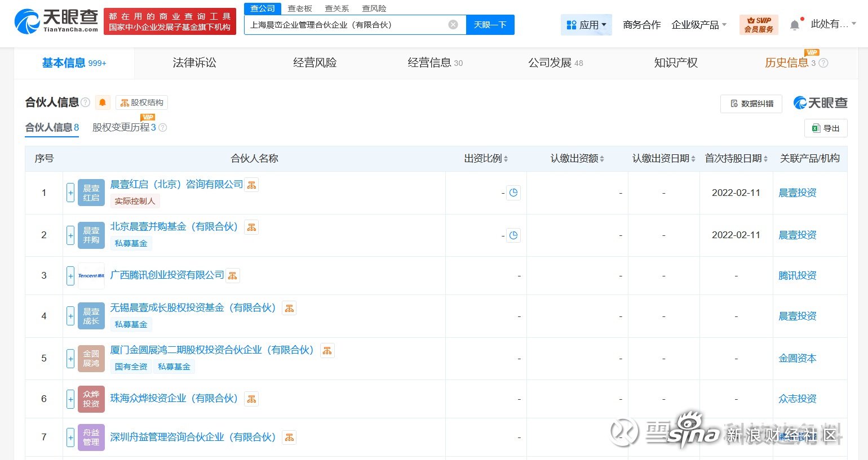
Task: Click 众烨投资 company avatar
Action: pos(91,399)
